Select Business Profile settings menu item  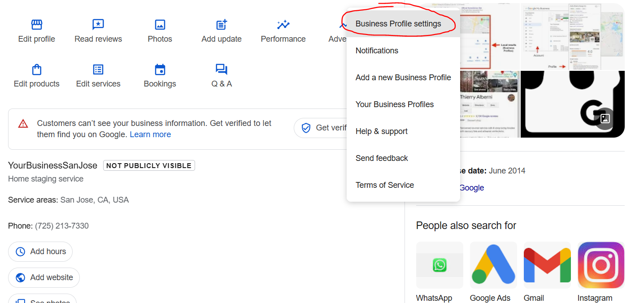(x=398, y=24)
